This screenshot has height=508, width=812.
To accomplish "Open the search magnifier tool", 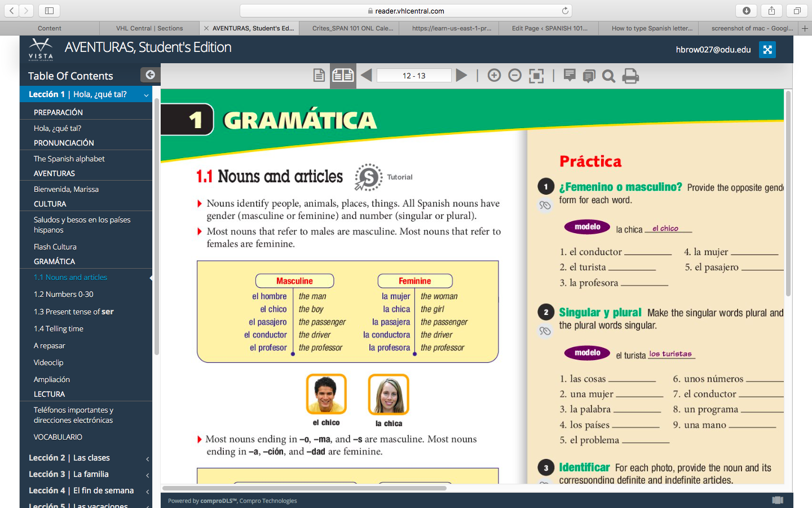I will (608, 76).
